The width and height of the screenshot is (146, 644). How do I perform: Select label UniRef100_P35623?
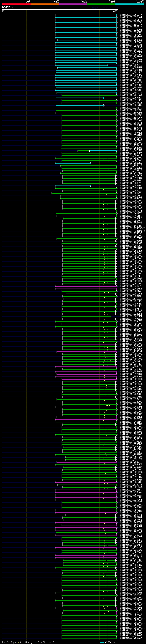(131, 337)
